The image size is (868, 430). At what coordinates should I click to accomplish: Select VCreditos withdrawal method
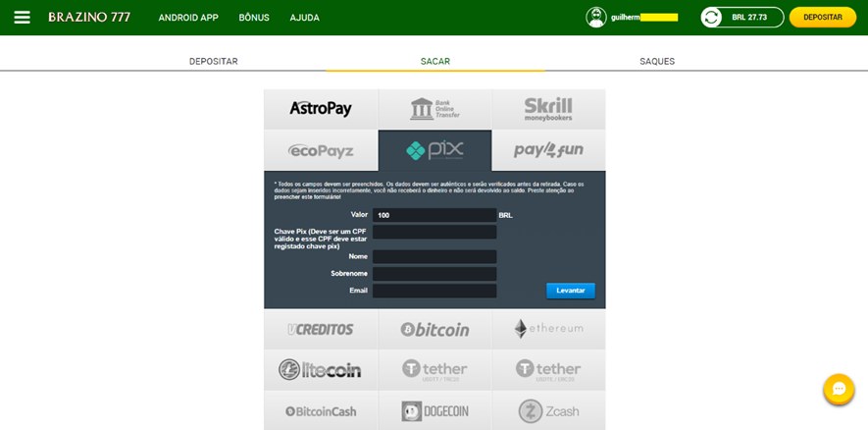tap(321, 329)
